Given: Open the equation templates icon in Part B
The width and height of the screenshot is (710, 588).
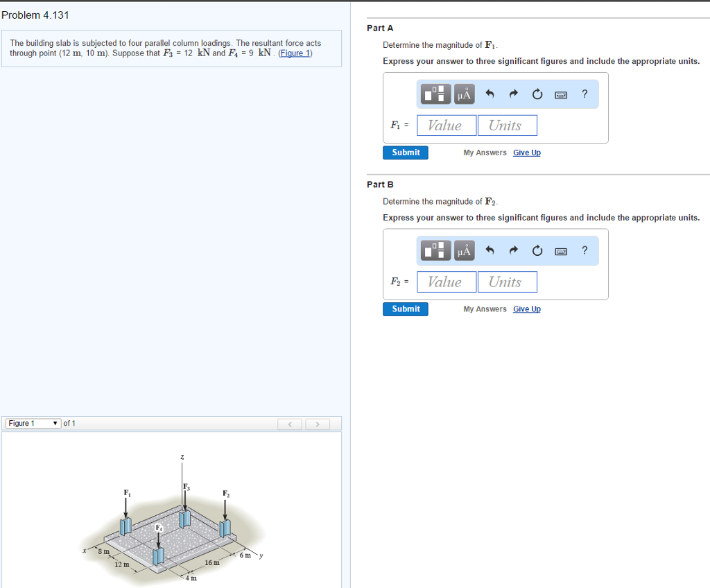Looking at the screenshot, I should pyautogui.click(x=435, y=250).
